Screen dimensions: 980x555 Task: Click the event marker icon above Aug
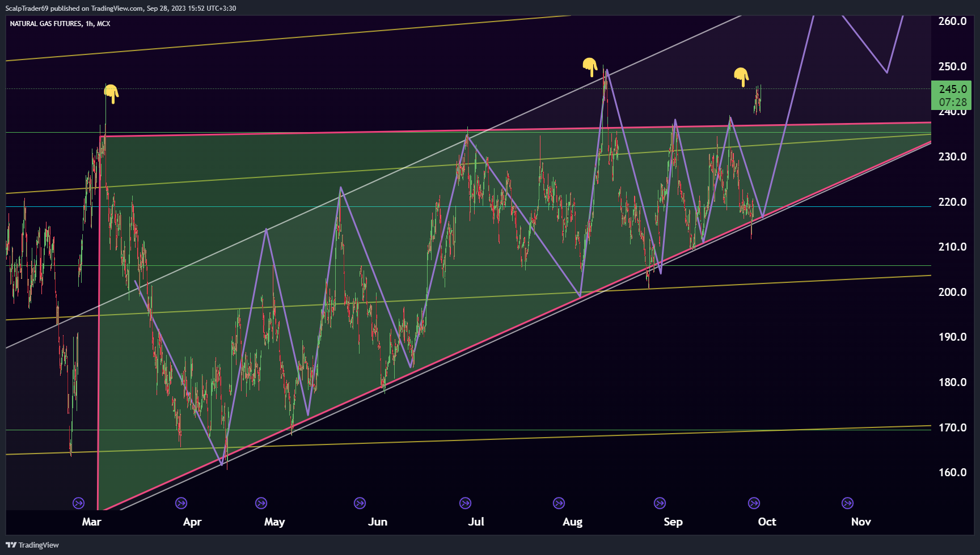(559, 503)
